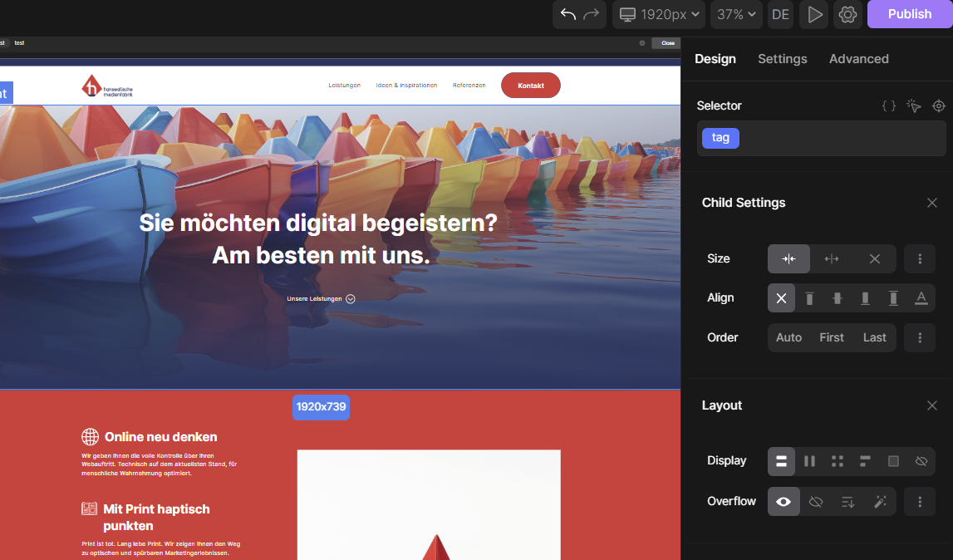Set Display to flex columns icon
Image resolution: width=953 pixels, height=560 pixels.
pyautogui.click(x=809, y=461)
